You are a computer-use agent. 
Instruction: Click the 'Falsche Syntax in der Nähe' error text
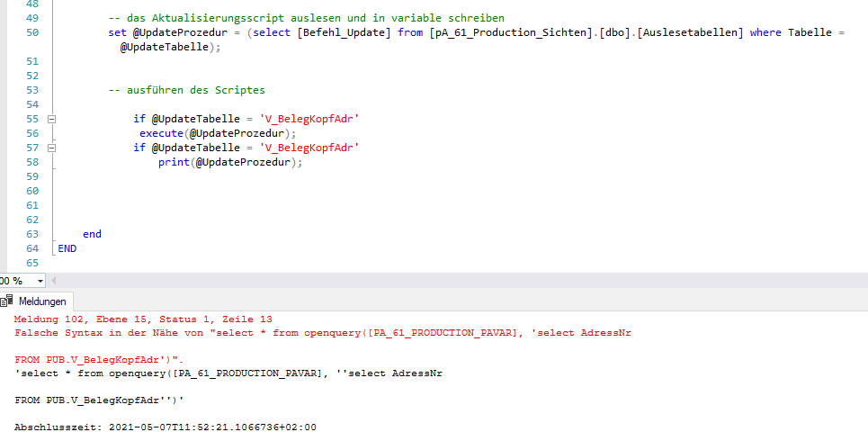click(x=323, y=333)
